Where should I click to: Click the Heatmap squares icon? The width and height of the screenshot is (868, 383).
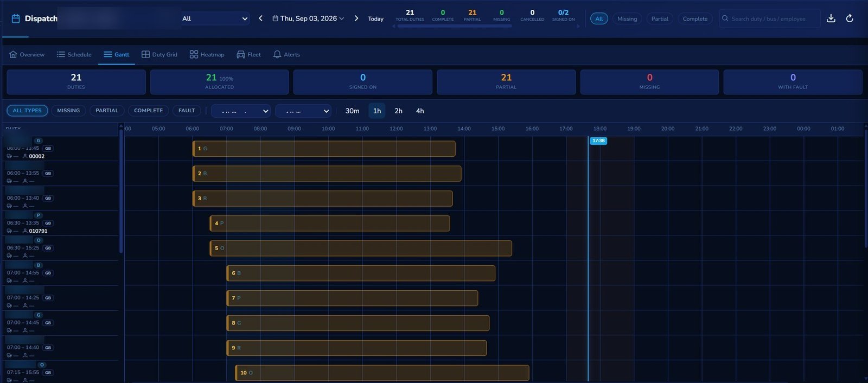click(x=194, y=54)
